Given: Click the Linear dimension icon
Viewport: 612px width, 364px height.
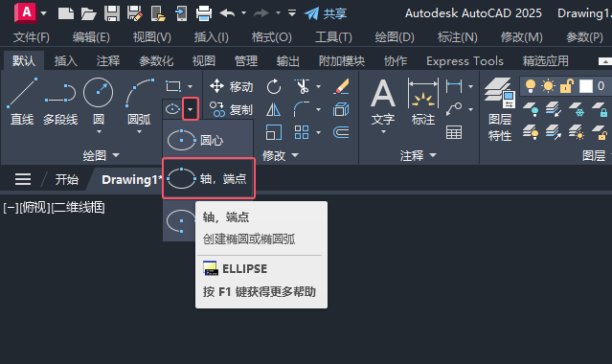Looking at the screenshot, I should tap(454, 86).
